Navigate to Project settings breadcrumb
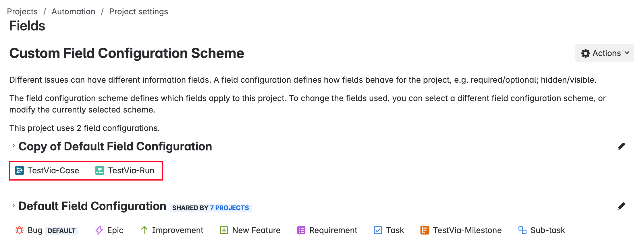The image size is (644, 252). point(138,11)
